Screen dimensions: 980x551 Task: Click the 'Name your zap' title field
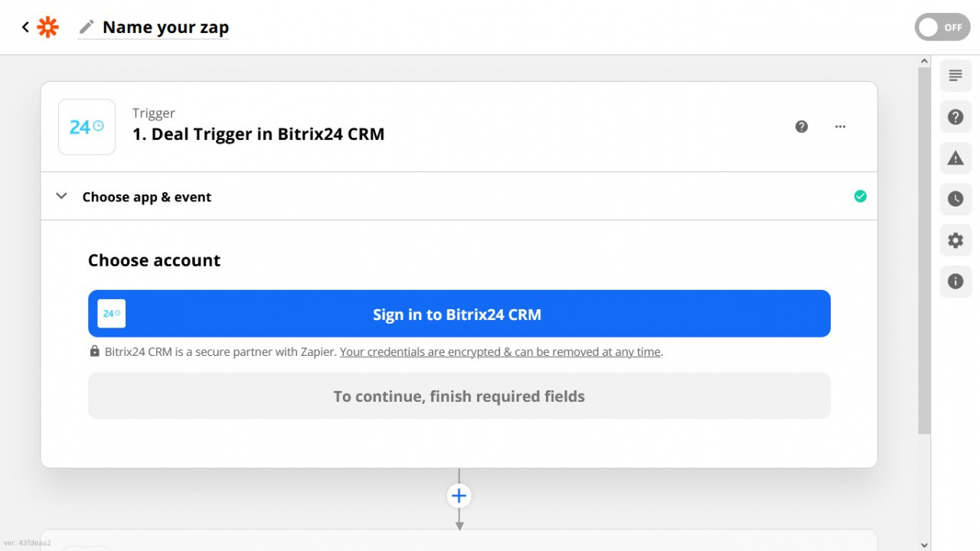(x=165, y=28)
